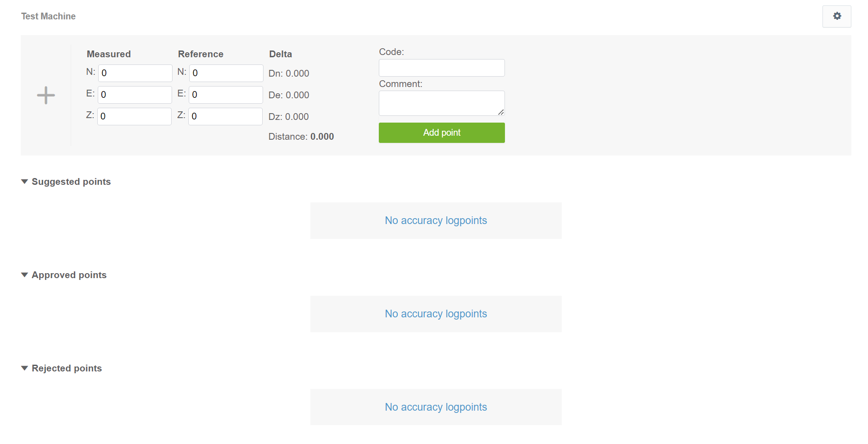868x444 pixels.
Task: Click into the Comment text area
Action: pos(441,103)
